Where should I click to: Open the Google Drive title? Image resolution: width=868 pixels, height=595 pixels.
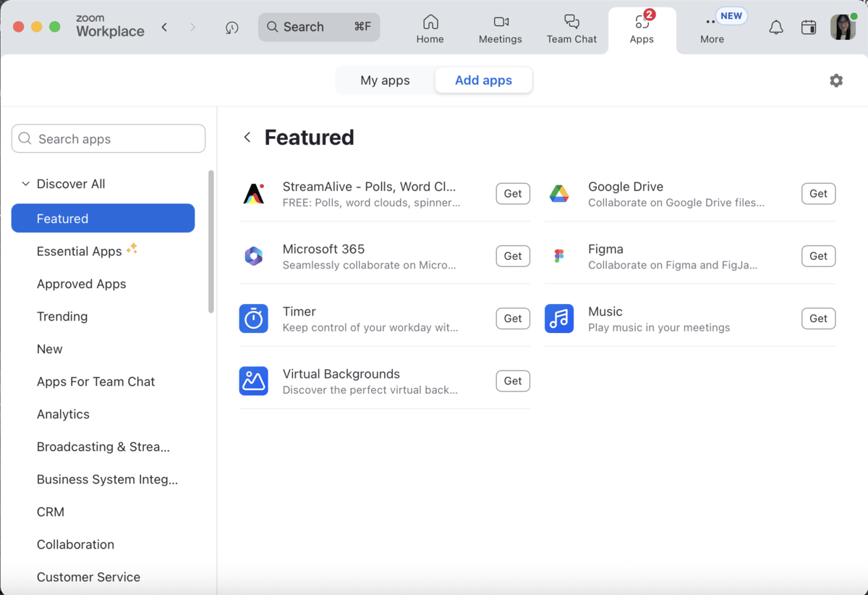(x=626, y=187)
